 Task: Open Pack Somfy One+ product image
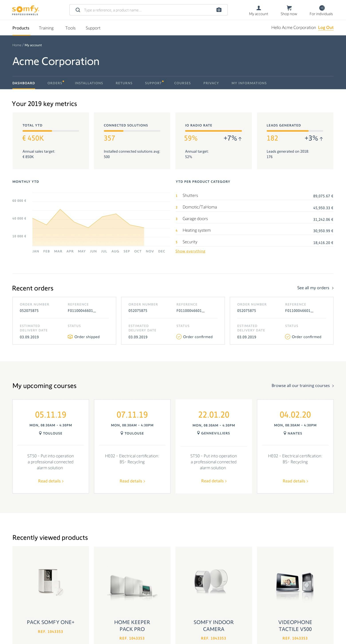point(51,582)
